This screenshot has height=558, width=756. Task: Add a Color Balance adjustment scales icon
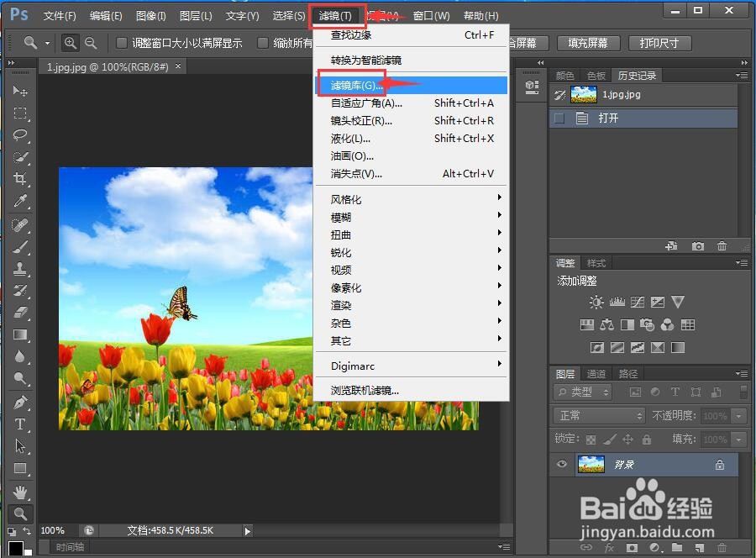[606, 324]
